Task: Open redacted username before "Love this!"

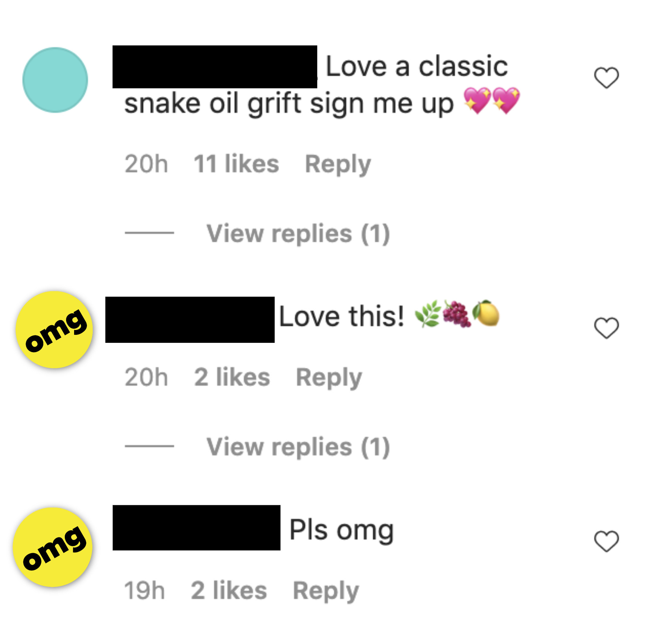Action: click(x=190, y=320)
